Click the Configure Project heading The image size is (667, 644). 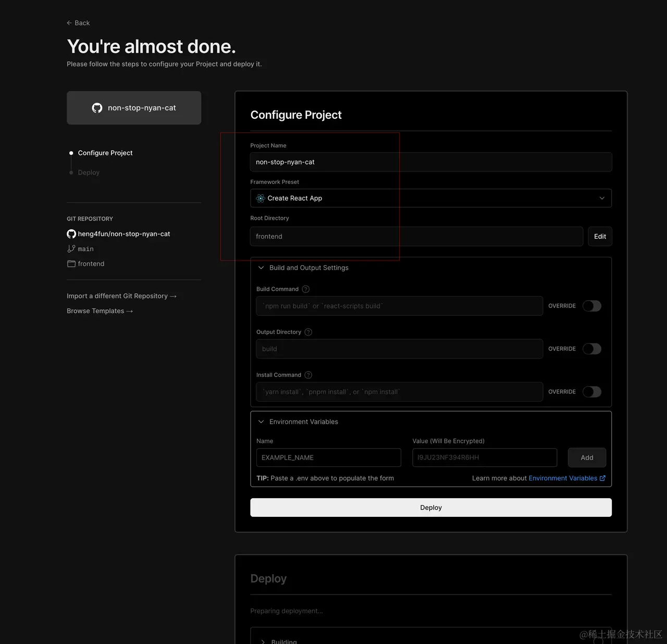tap(296, 115)
